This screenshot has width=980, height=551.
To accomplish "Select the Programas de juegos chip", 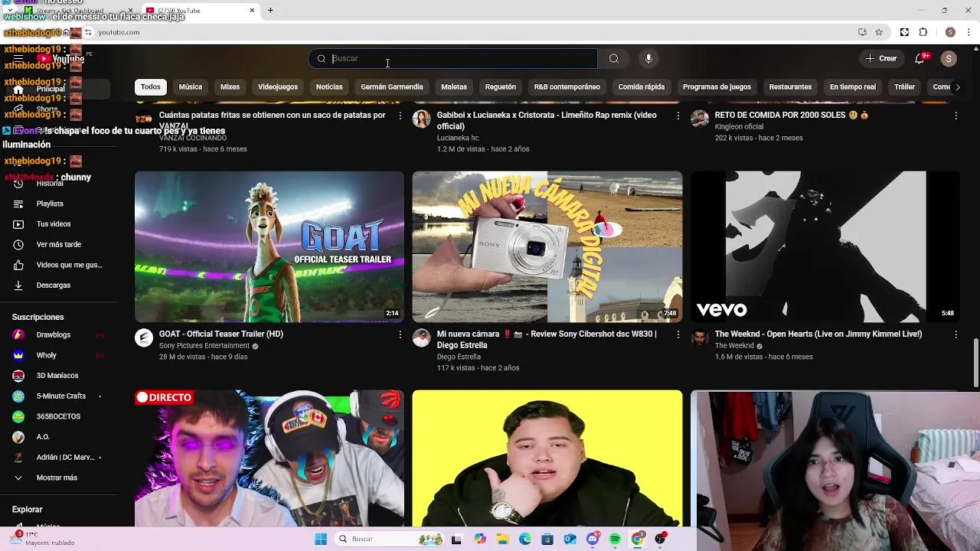I will (x=717, y=87).
